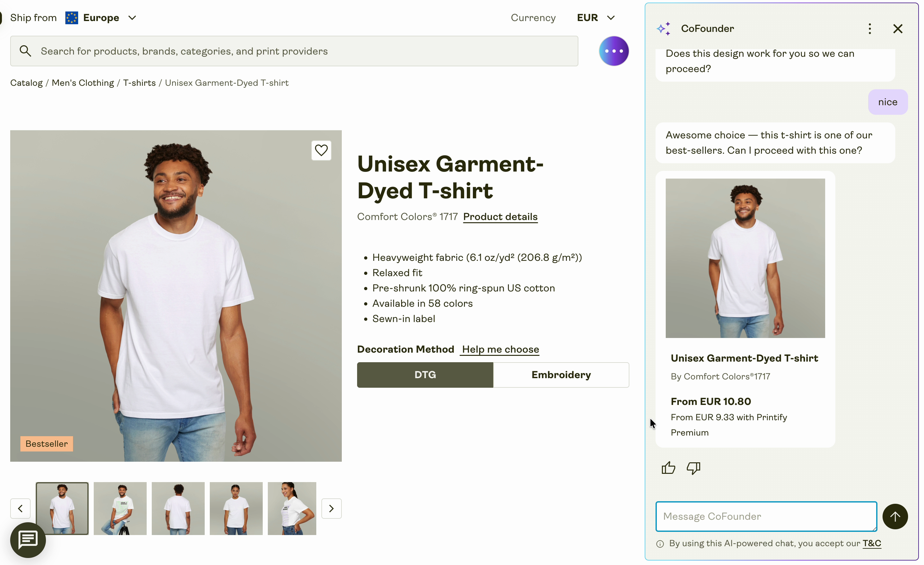Click the heart favorite icon on product image
This screenshot has width=924, height=565.
point(321,150)
